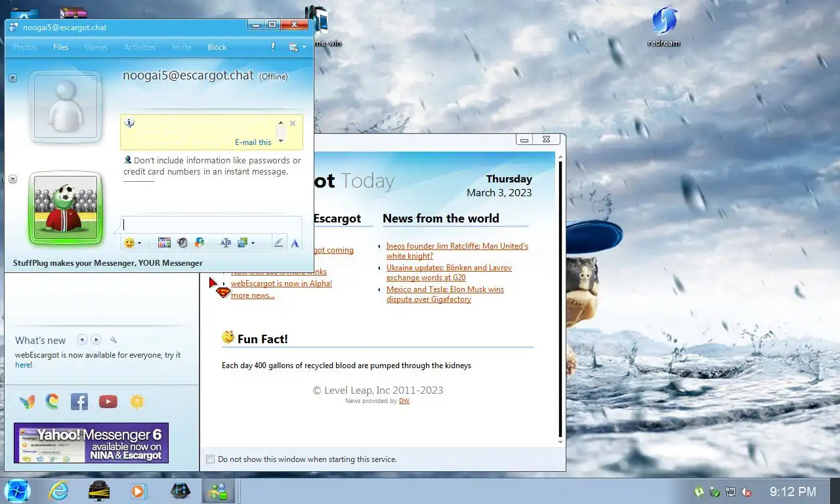Select the text typing mode 'A' icon
The width and height of the screenshot is (840, 504).
click(295, 243)
